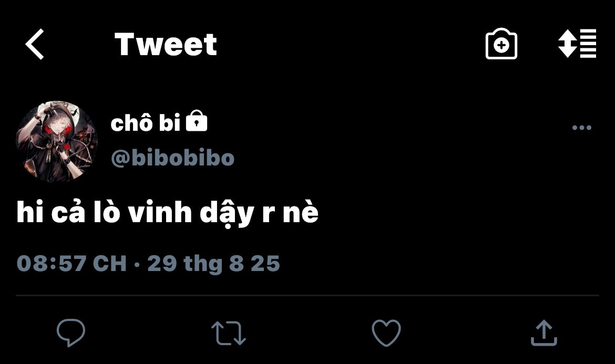Viewport: 615px width, 364px height.
Task: Click the 08:57 CH timestamp
Action: pos(71,263)
